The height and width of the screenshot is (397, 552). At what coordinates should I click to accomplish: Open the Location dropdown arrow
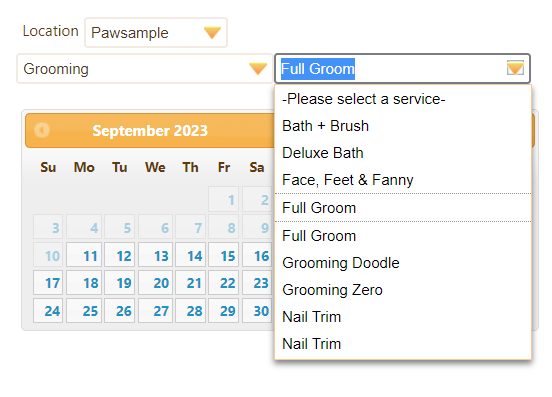point(212,33)
